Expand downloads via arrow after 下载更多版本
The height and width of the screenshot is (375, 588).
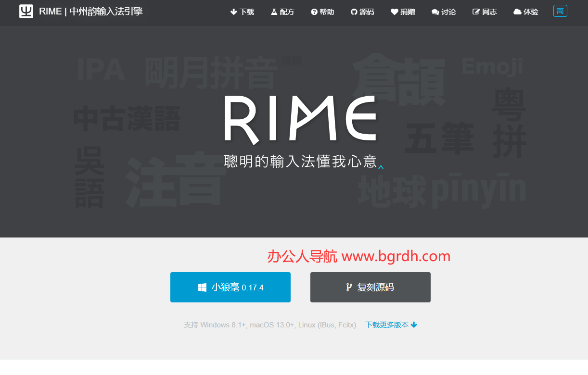tap(414, 325)
